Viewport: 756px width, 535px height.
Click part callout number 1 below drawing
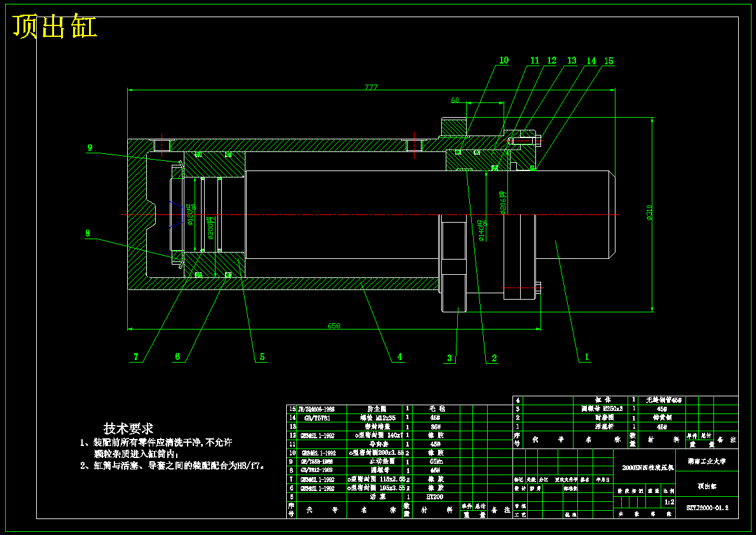587,357
